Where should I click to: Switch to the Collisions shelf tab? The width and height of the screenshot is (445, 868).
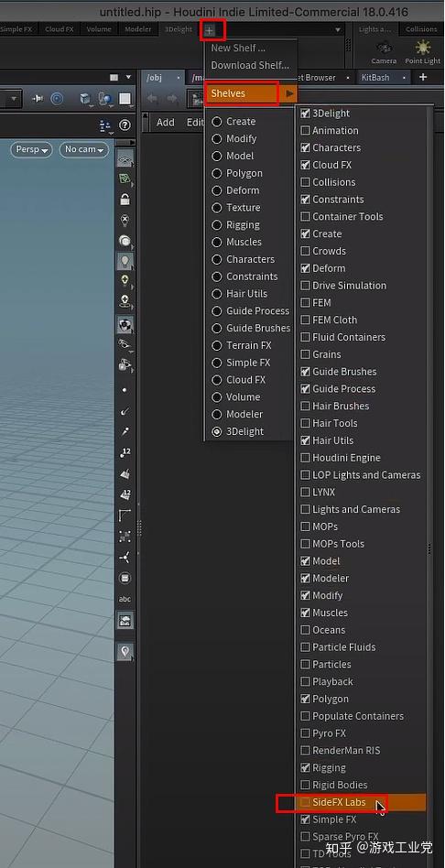(x=421, y=29)
